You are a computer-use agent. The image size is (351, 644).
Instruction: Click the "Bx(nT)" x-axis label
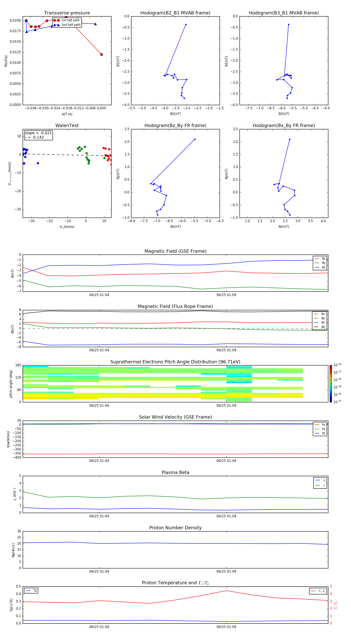pyautogui.click(x=284, y=227)
